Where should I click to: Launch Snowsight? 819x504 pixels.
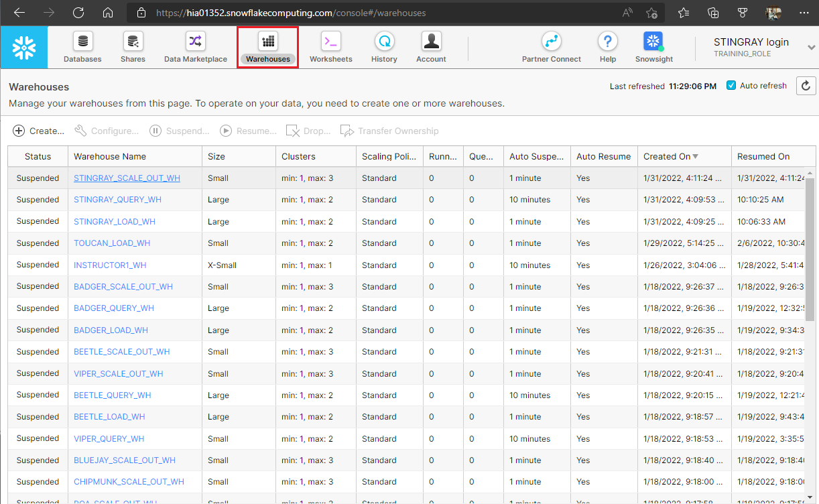653,48
